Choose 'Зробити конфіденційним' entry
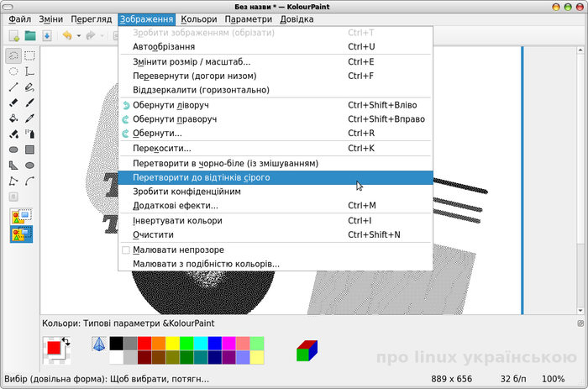 click(276, 192)
